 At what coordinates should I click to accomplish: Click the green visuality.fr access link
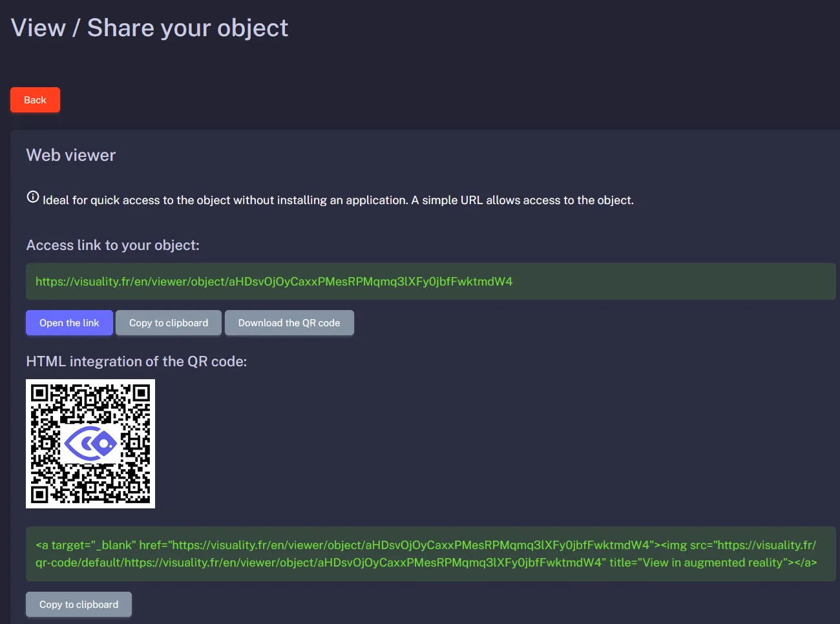[274, 281]
